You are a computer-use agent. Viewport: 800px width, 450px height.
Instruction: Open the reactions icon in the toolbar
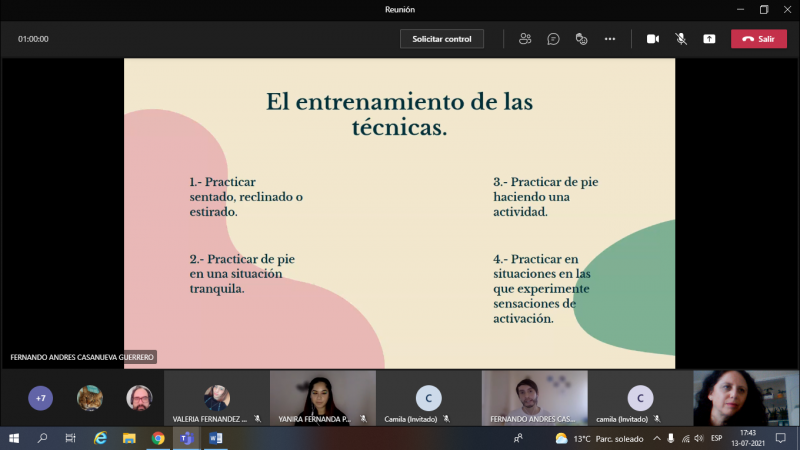(581, 39)
